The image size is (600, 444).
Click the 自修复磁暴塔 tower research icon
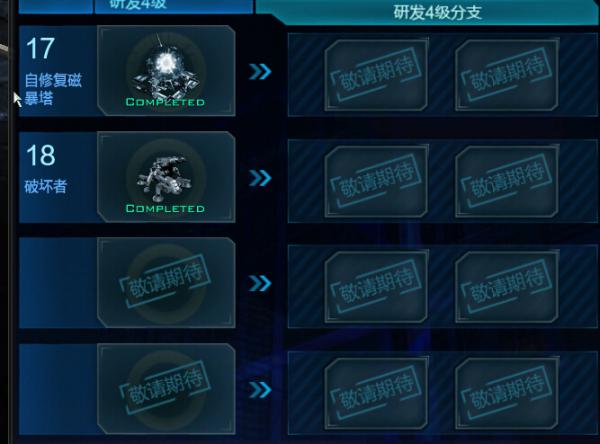(x=166, y=70)
